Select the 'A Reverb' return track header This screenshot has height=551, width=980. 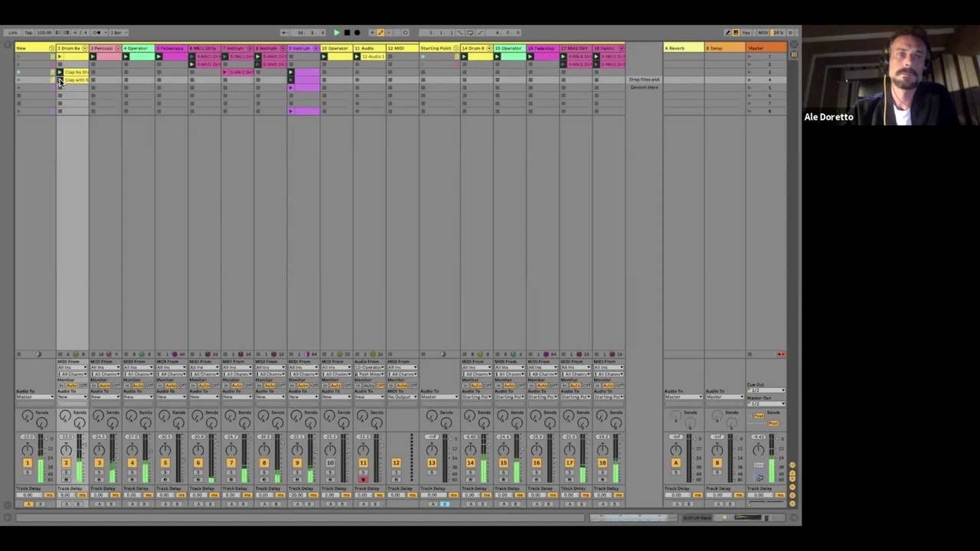tap(684, 48)
